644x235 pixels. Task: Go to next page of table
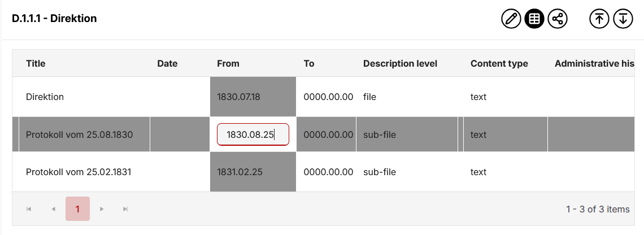[x=102, y=209]
